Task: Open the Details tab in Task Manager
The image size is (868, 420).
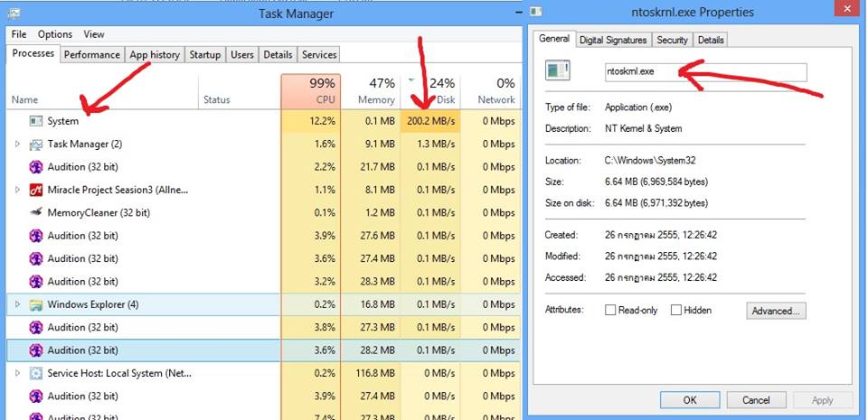Action: 278,55
